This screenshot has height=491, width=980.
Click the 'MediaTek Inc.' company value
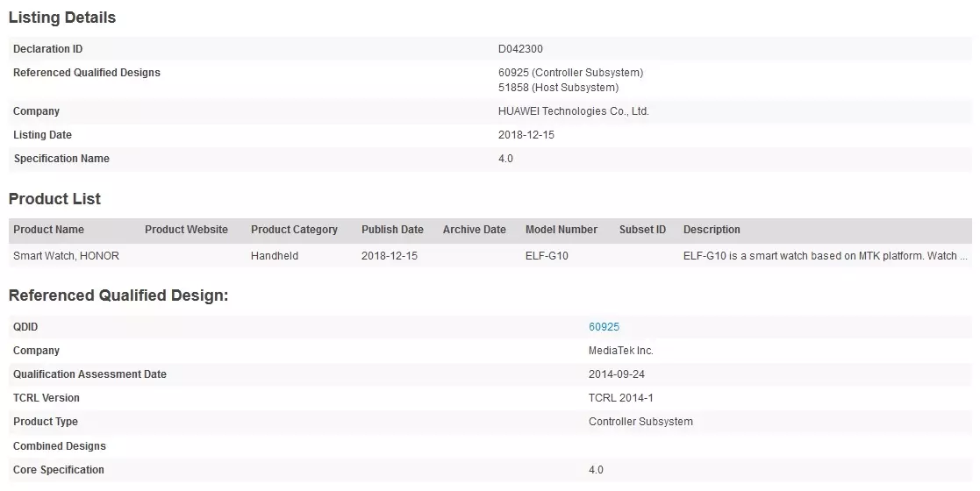(x=621, y=351)
